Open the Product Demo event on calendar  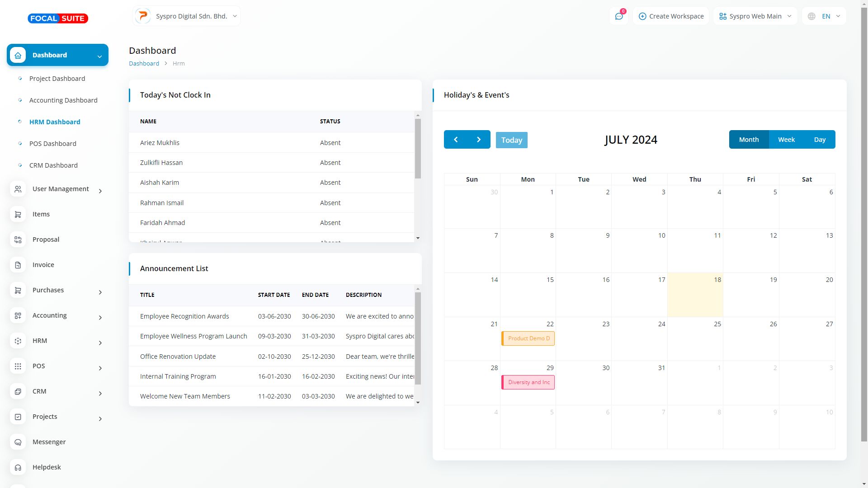point(528,338)
